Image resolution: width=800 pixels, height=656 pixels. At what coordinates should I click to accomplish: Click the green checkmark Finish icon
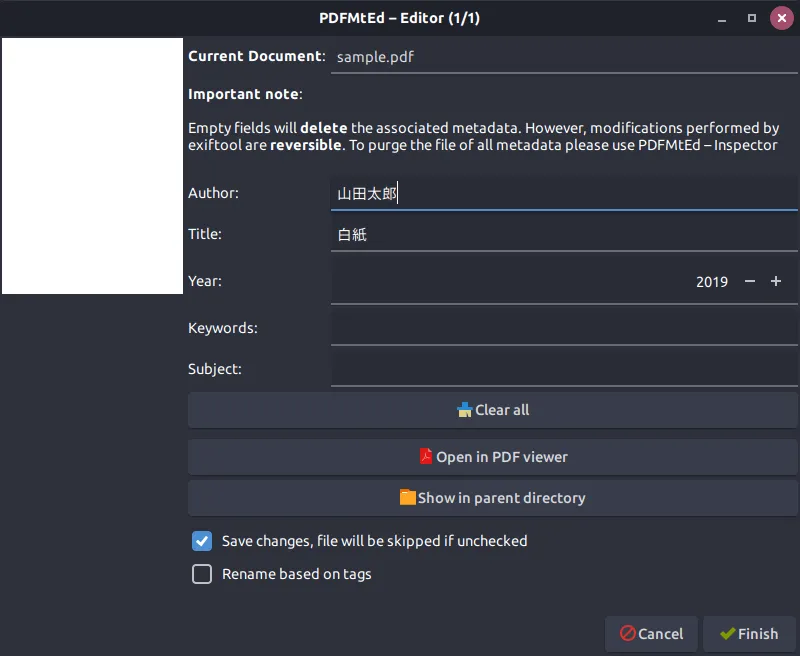(x=728, y=634)
